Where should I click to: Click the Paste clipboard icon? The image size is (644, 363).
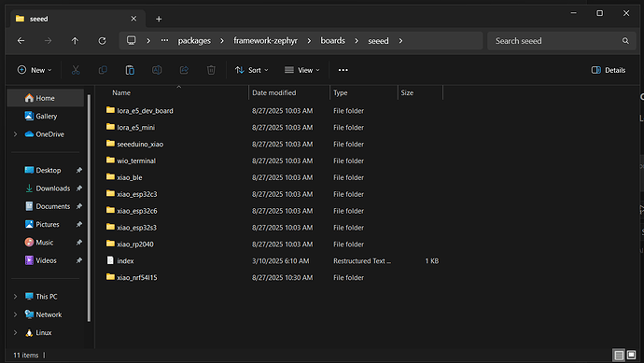click(130, 70)
